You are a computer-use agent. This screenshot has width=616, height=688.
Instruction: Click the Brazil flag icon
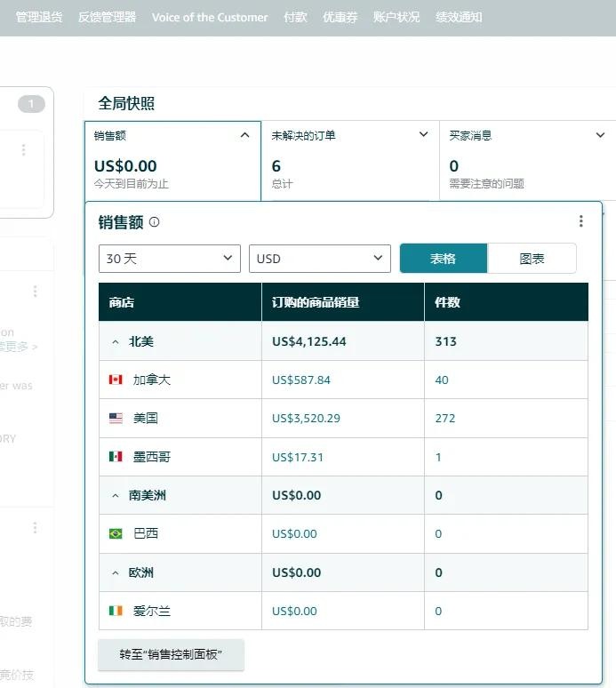coord(116,533)
